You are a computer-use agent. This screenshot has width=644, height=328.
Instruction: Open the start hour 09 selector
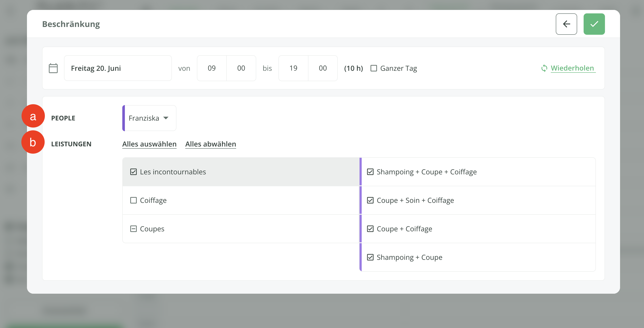212,68
